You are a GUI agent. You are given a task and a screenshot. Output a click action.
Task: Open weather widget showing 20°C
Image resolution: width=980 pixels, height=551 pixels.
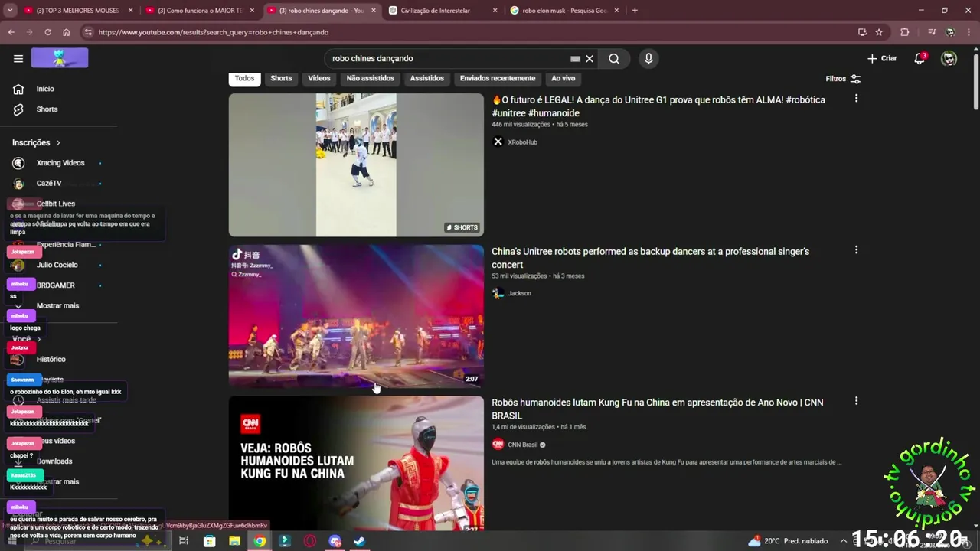(x=789, y=541)
